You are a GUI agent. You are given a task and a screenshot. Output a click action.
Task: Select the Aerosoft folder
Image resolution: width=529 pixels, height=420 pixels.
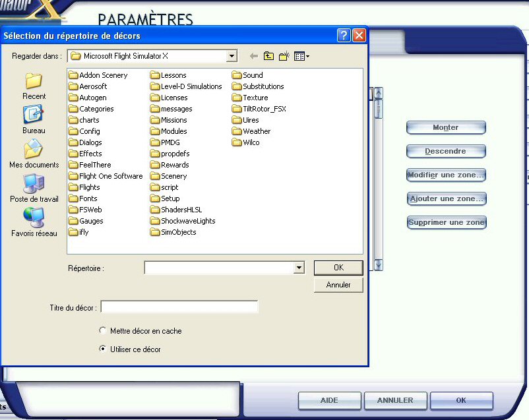[88, 86]
